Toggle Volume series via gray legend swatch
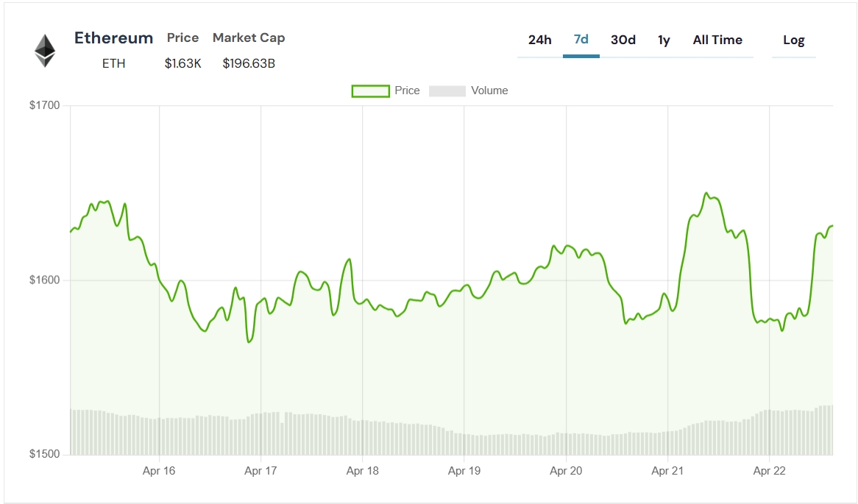This screenshot has width=858, height=504. click(x=447, y=90)
